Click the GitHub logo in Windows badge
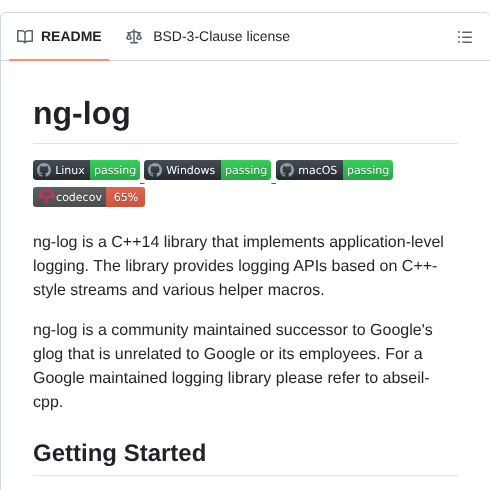This screenshot has width=490, height=490. click(155, 170)
